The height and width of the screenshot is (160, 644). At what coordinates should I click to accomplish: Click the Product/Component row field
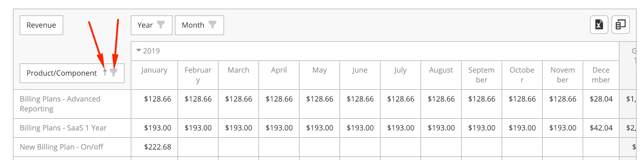pyautogui.click(x=72, y=73)
